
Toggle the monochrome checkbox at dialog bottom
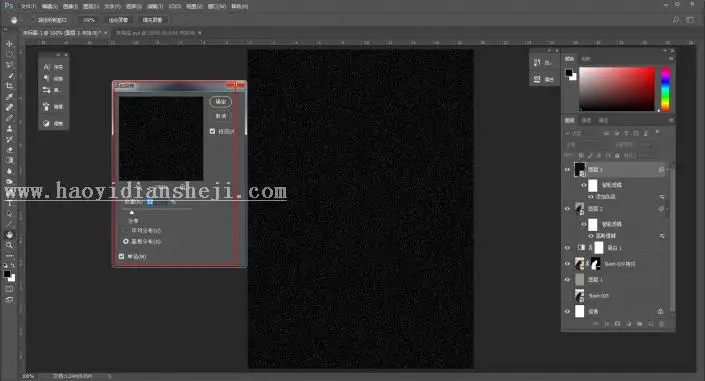[x=121, y=256]
